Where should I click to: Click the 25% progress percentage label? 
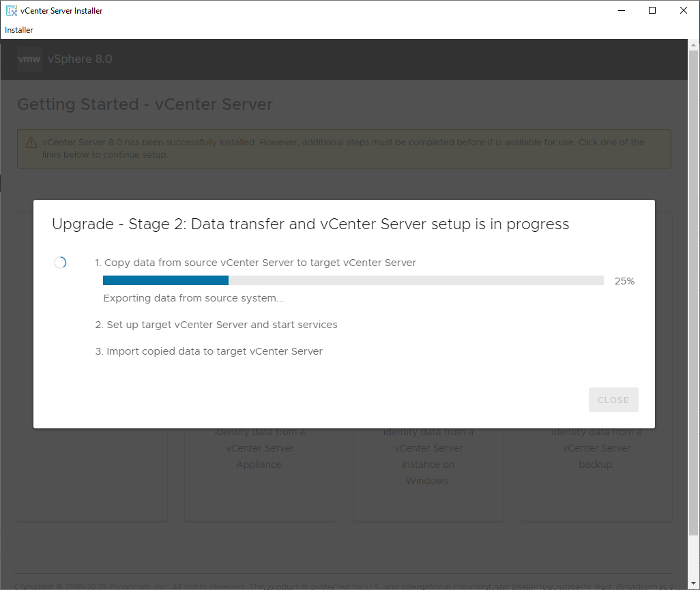point(624,281)
